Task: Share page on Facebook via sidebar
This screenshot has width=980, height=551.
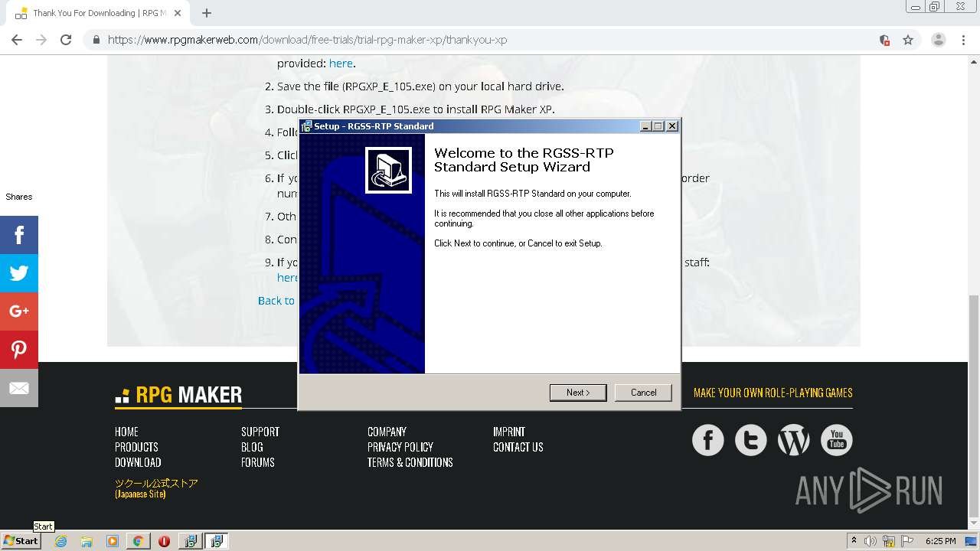Action: 19,235
